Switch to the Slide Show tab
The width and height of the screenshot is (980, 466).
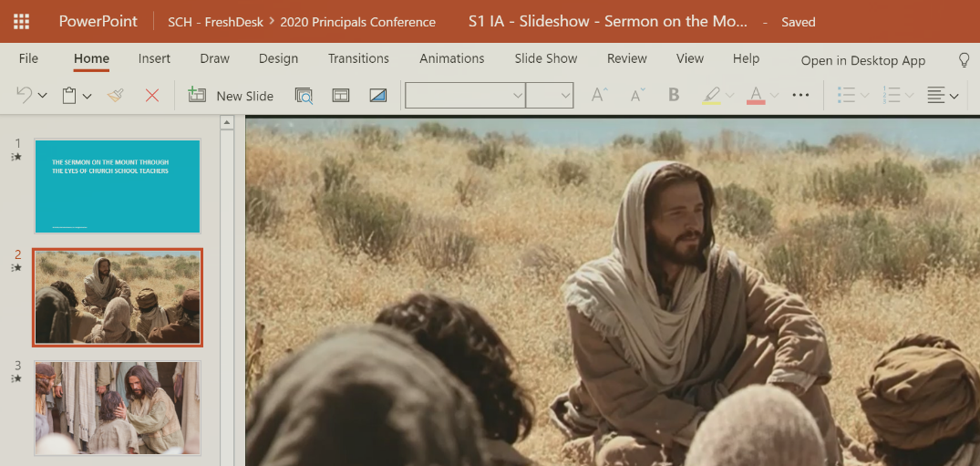546,58
